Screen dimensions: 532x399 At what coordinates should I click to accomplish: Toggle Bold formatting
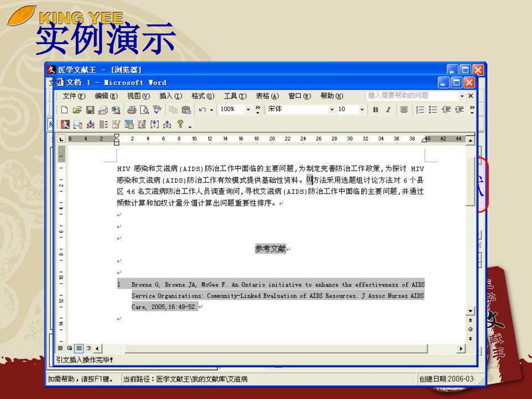(375, 110)
